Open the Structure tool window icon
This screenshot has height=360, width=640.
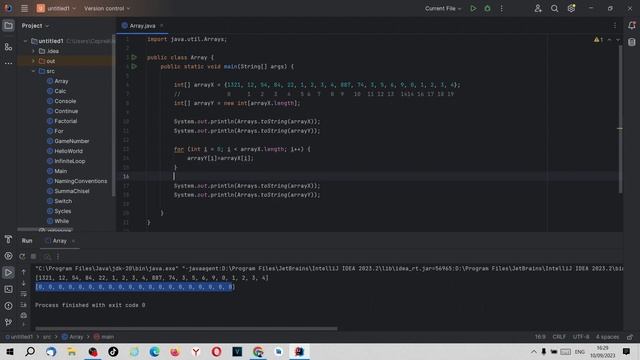click(8, 47)
